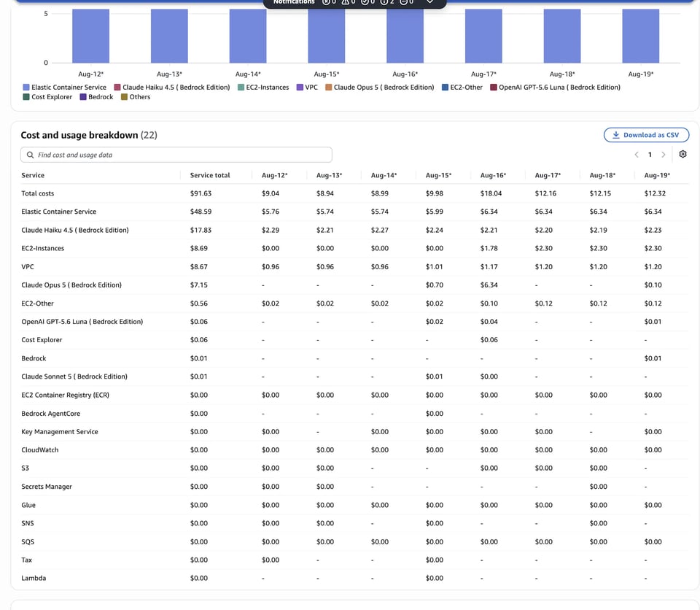700x610 pixels.
Task: Click the Lambda row label
Action: pos(34,578)
